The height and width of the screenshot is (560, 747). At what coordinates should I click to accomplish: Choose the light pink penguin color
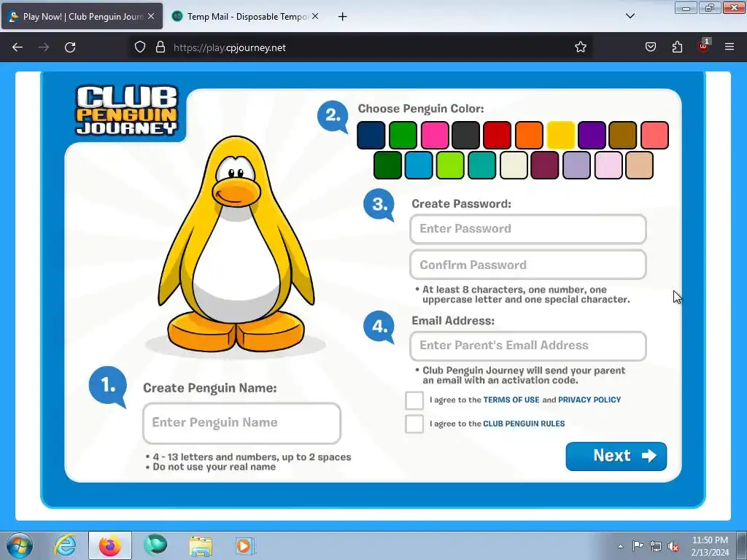tap(608, 166)
